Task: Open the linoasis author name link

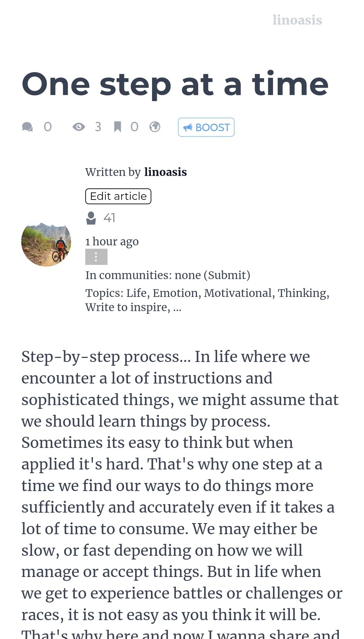Action: click(165, 172)
